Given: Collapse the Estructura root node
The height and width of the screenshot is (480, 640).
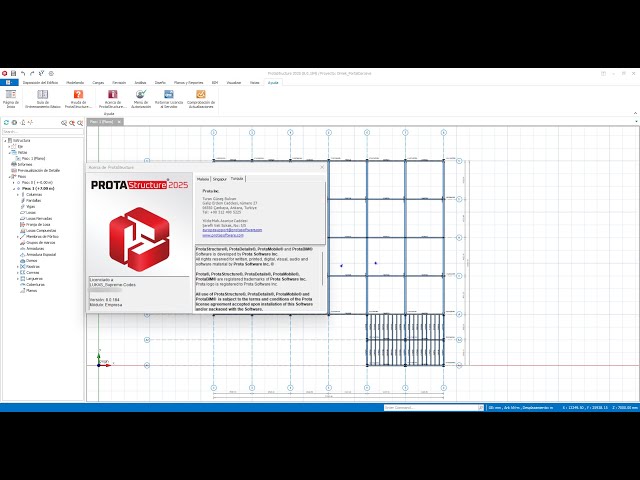Looking at the screenshot, I should [x=5, y=140].
